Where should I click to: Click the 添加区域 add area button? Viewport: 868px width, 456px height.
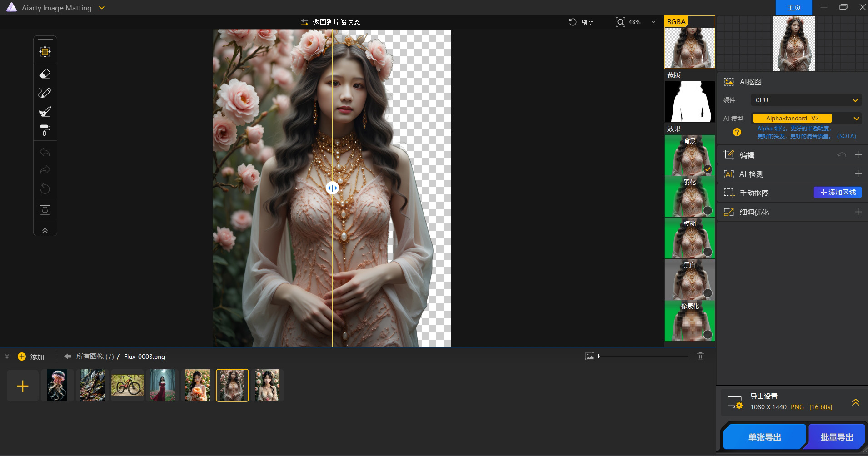[x=838, y=193]
